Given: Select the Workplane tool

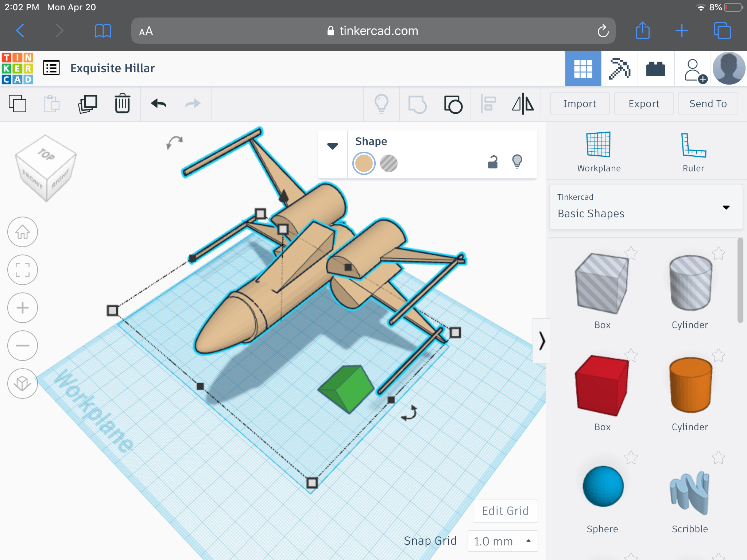Looking at the screenshot, I should 599,152.
